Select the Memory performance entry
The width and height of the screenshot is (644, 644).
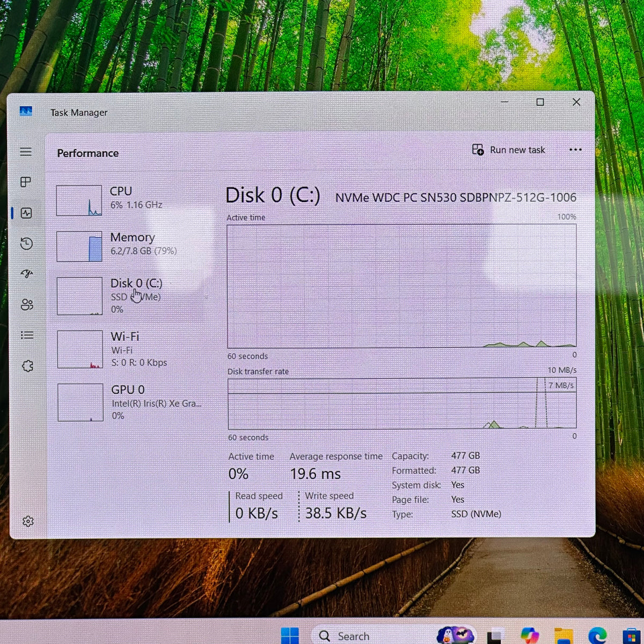pos(131,246)
